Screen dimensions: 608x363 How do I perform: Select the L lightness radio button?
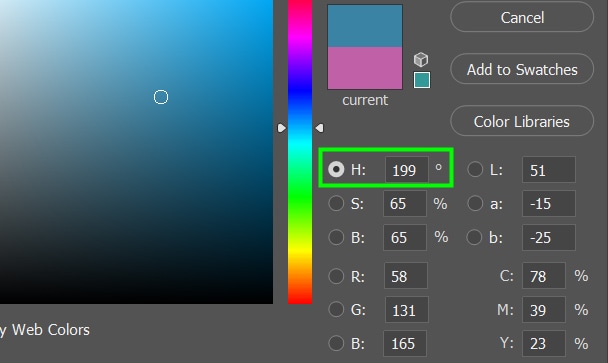click(475, 169)
